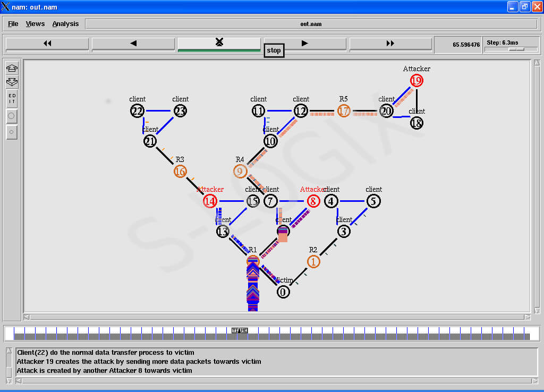Select router R2 node 1
Viewport: 544px width, 392px height.
click(x=313, y=261)
